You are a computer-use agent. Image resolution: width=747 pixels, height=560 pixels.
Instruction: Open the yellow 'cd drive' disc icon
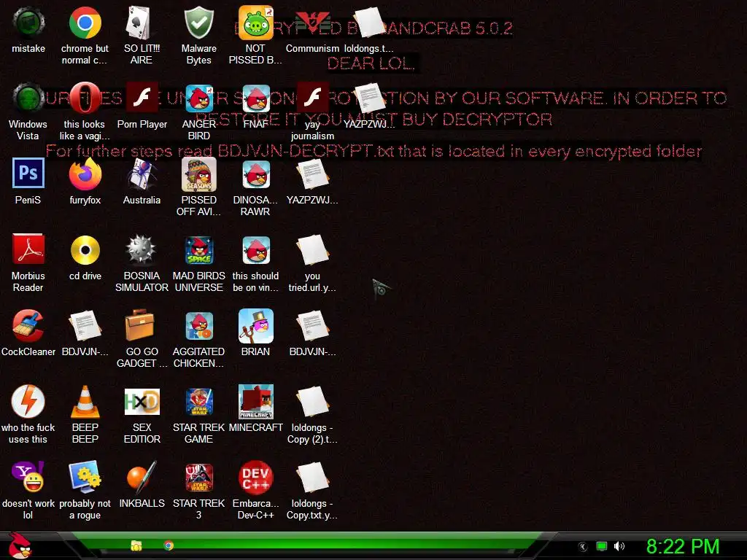pos(85,250)
